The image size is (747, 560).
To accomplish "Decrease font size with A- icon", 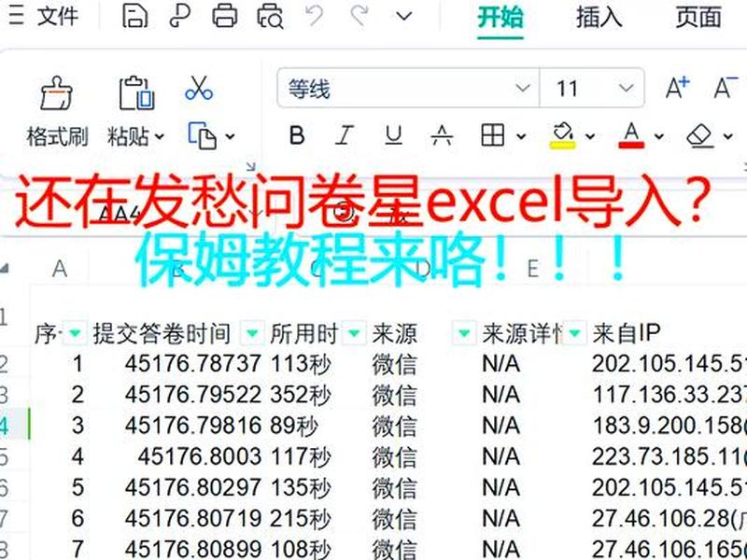I will pyautogui.click(x=726, y=87).
